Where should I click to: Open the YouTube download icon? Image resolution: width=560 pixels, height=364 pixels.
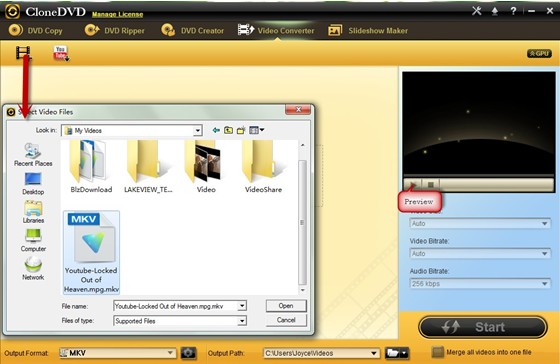click(61, 53)
